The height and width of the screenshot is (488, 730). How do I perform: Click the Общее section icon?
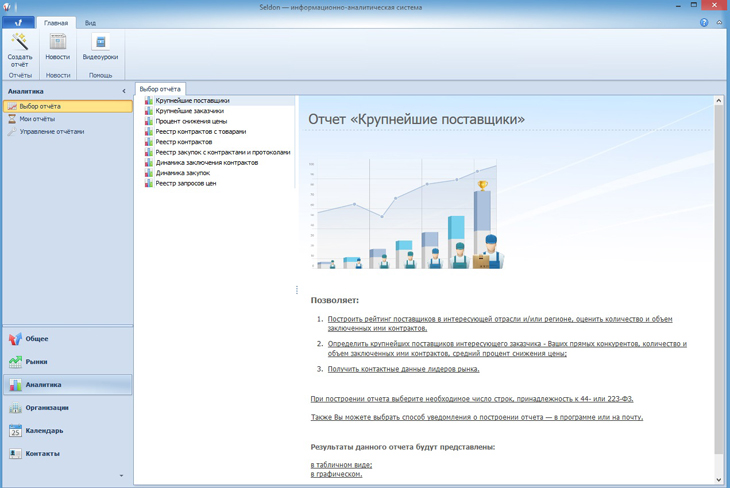[x=15, y=339]
